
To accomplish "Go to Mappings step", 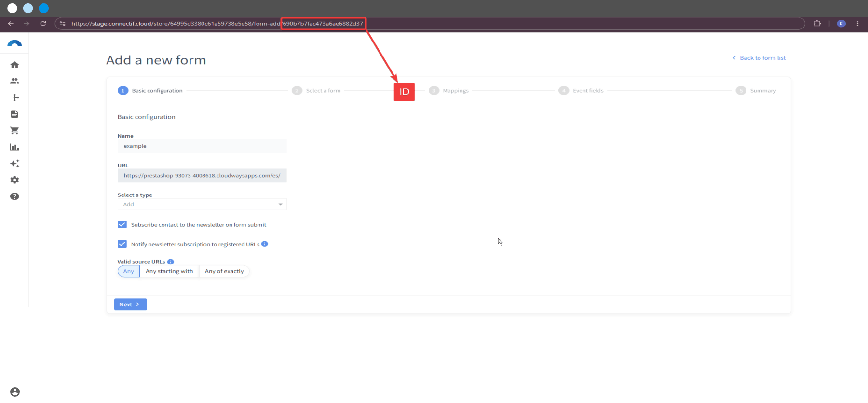I will (x=449, y=90).
